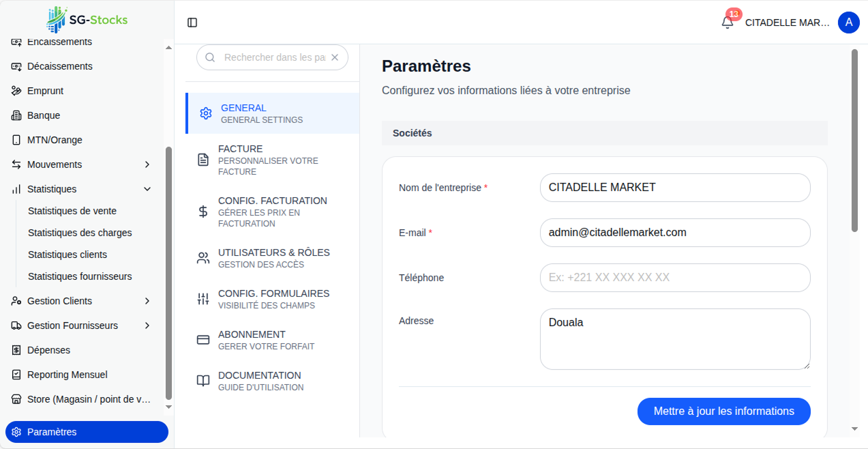Click the E-mail input field
Image resolution: width=868 pixels, height=449 pixels.
tap(675, 233)
